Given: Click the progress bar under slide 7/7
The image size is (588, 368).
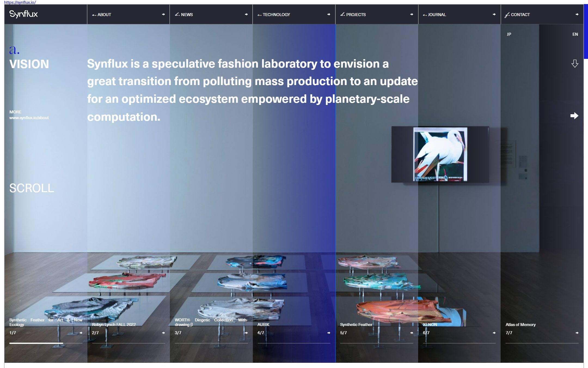Looking at the screenshot, I should tap(542, 343).
